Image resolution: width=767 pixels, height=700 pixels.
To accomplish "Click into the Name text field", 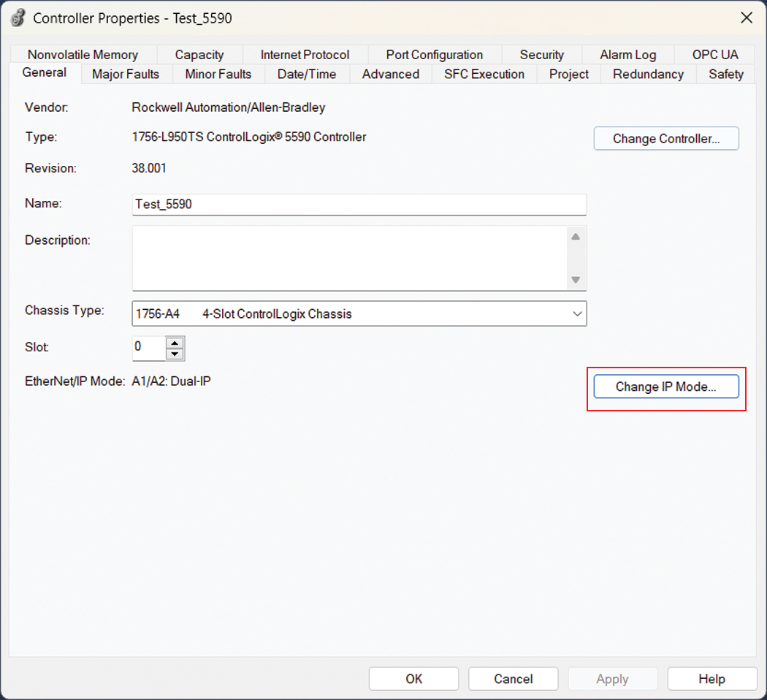I will point(358,205).
